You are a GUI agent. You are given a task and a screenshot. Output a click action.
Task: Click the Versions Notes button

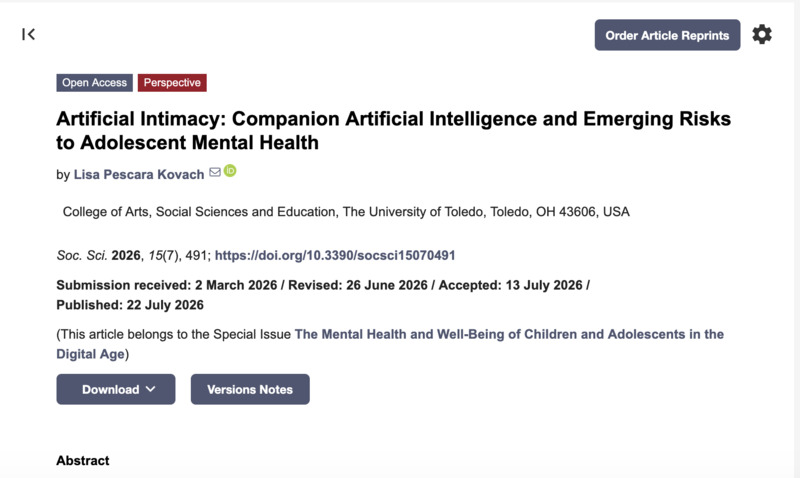(x=250, y=389)
